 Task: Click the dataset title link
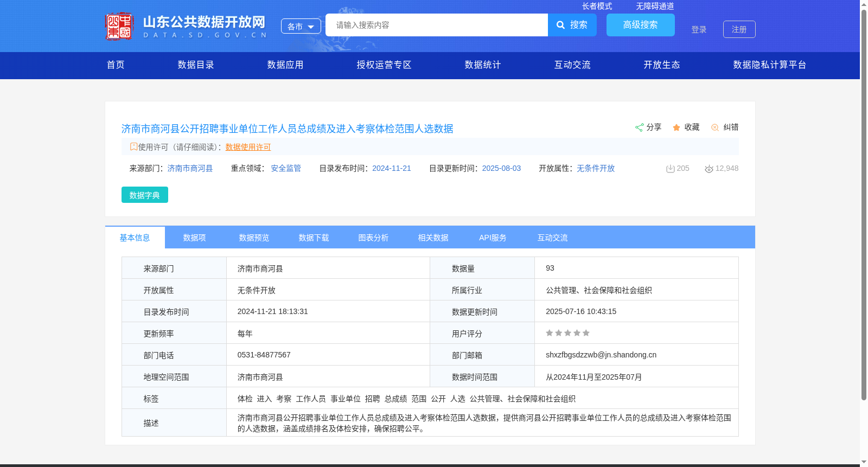(288, 129)
